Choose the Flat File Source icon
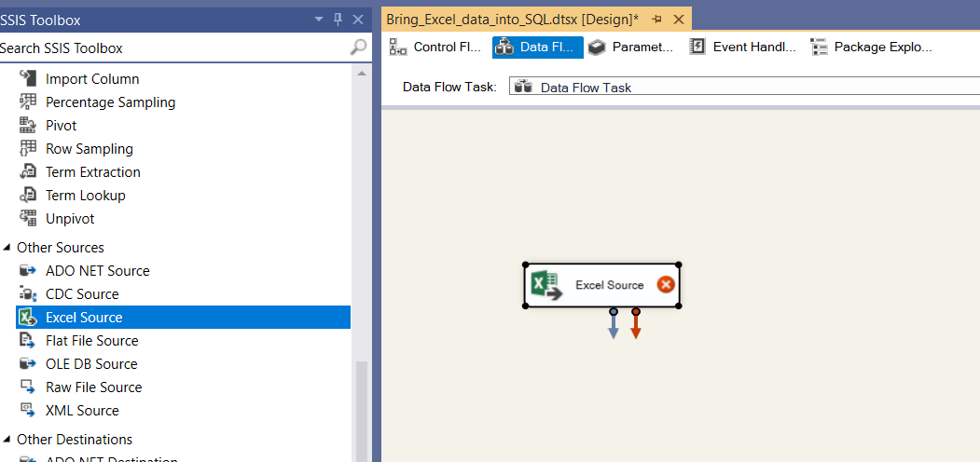The height and width of the screenshot is (462, 980). 28,341
